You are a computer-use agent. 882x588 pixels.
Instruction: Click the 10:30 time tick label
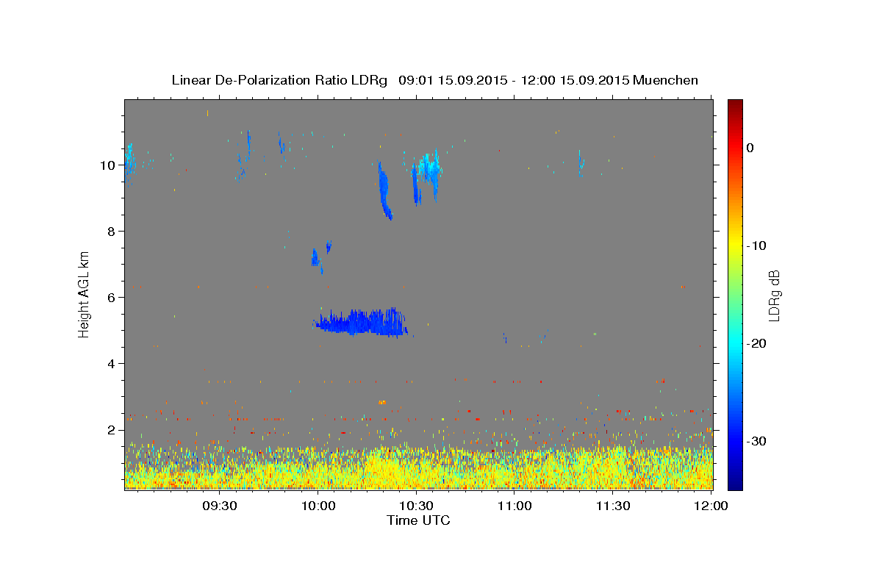pos(416,506)
